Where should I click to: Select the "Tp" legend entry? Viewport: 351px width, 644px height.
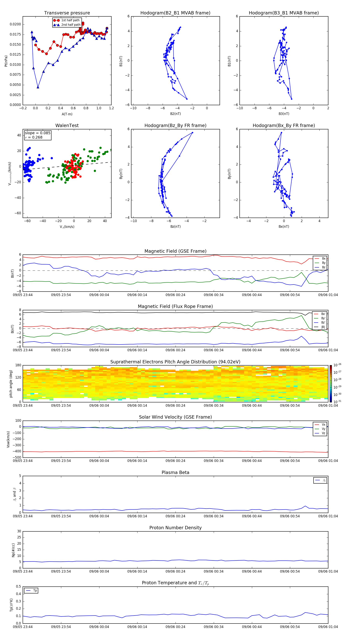click(31, 591)
